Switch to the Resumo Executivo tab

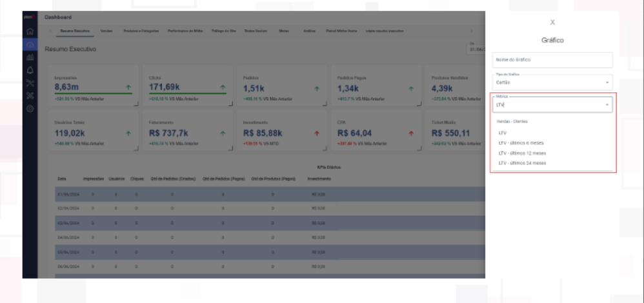(x=75, y=31)
